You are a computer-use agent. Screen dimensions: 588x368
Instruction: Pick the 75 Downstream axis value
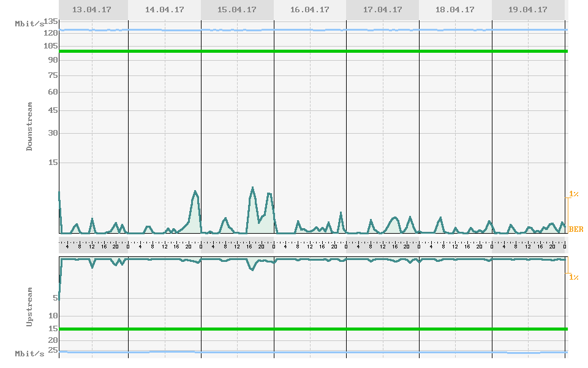tap(53, 75)
